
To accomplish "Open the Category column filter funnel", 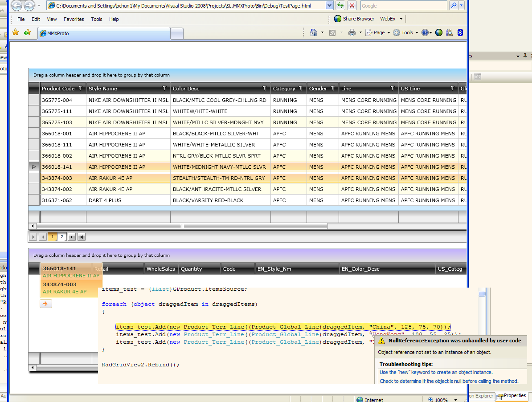I will coord(301,88).
